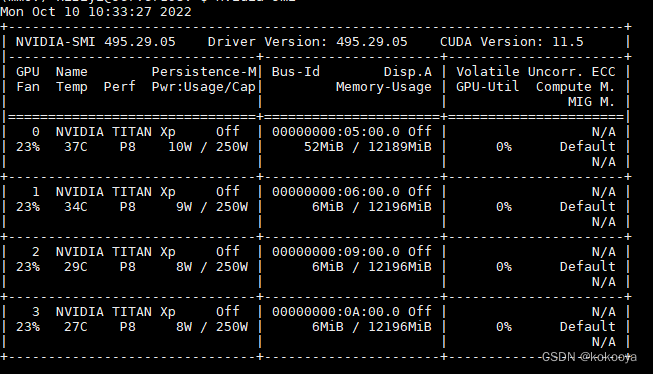Click the "Pwr:Usage/Cap" header

coord(204,87)
